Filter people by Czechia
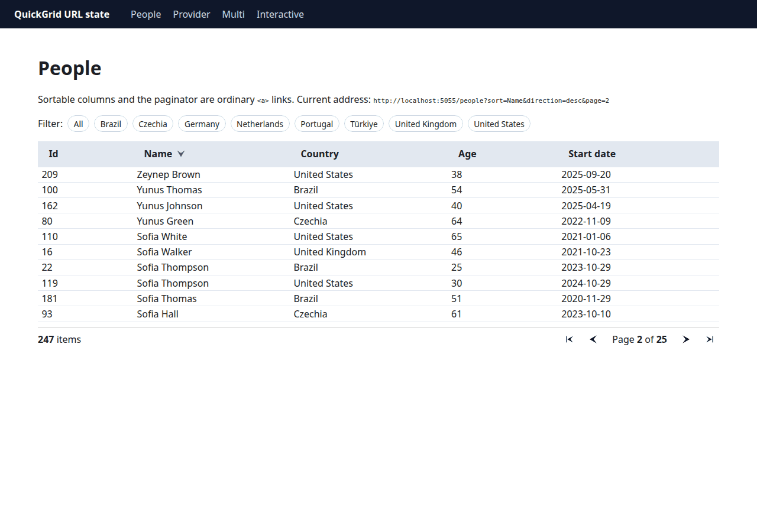Viewport: 757px width, 532px height. pos(153,124)
